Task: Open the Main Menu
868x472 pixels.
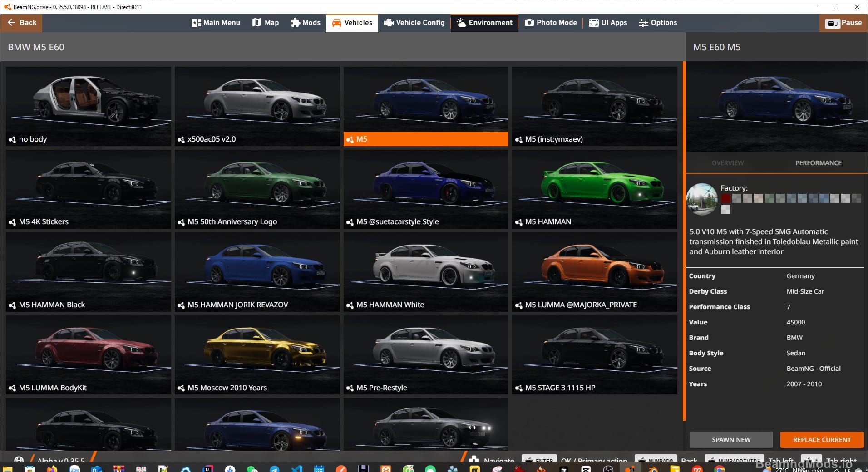Action: pyautogui.click(x=216, y=23)
